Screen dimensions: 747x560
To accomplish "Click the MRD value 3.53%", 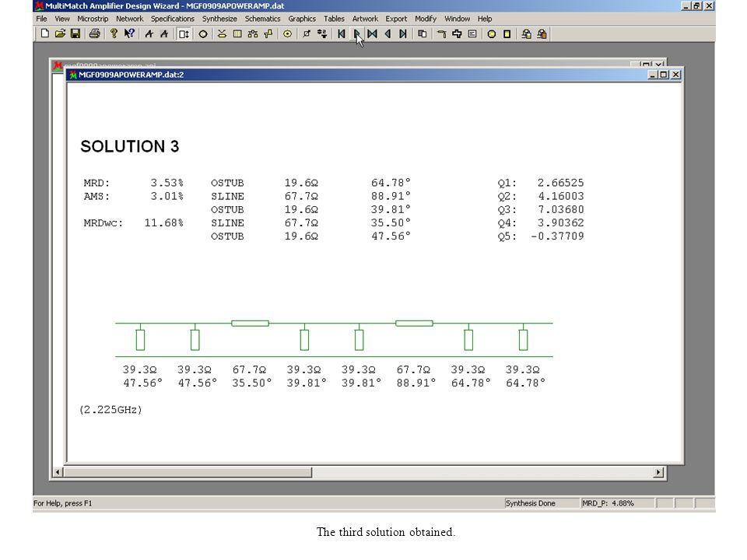I will [167, 183].
